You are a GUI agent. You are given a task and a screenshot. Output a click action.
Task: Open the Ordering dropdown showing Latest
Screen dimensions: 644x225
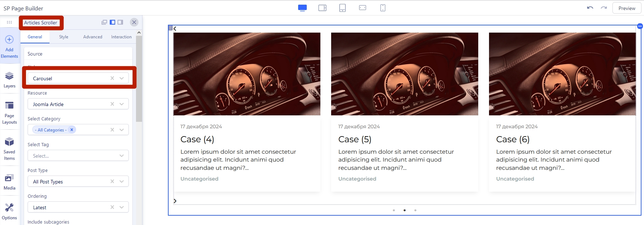point(122,207)
